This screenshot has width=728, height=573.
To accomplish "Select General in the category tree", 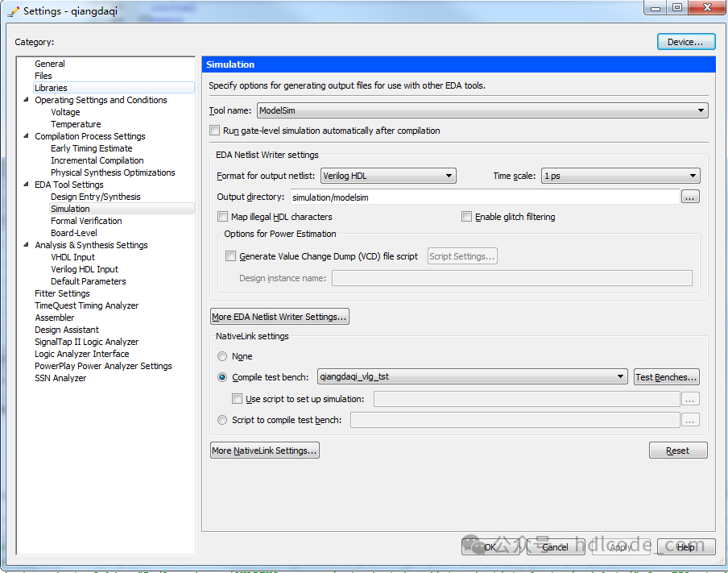I will [50, 64].
